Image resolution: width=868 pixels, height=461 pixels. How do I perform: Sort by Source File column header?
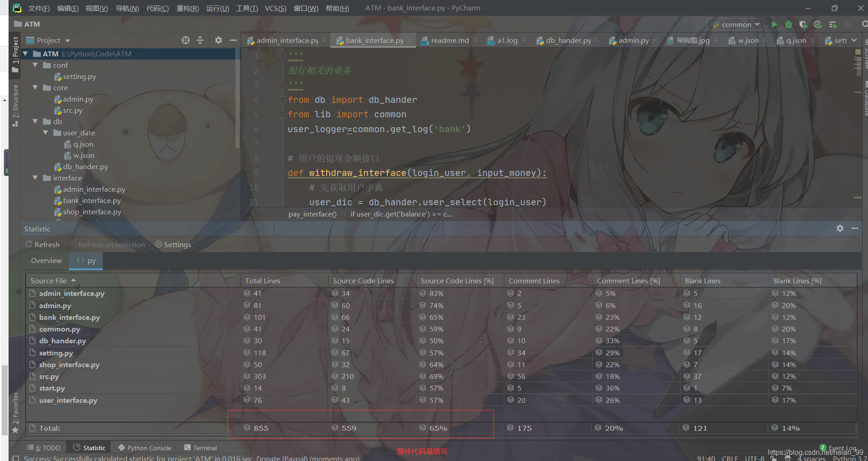[x=133, y=281]
